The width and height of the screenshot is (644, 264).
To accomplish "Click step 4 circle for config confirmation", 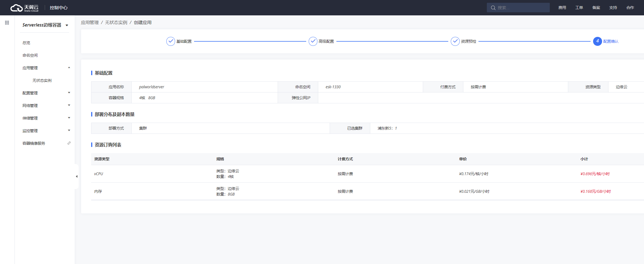I will [598, 41].
